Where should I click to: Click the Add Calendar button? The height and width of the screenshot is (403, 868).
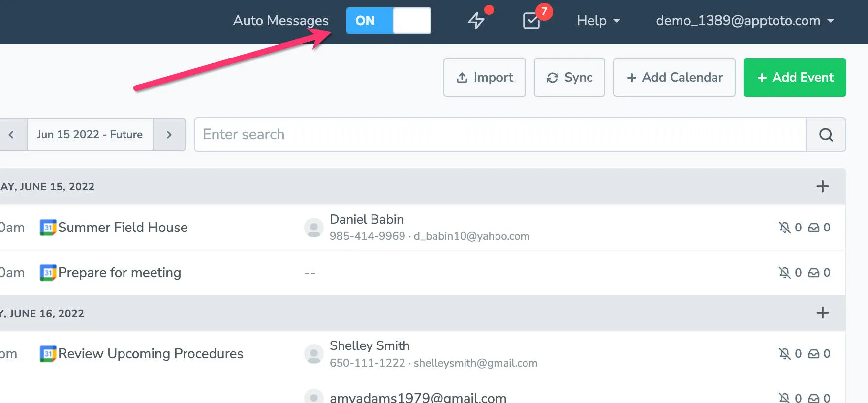click(674, 78)
